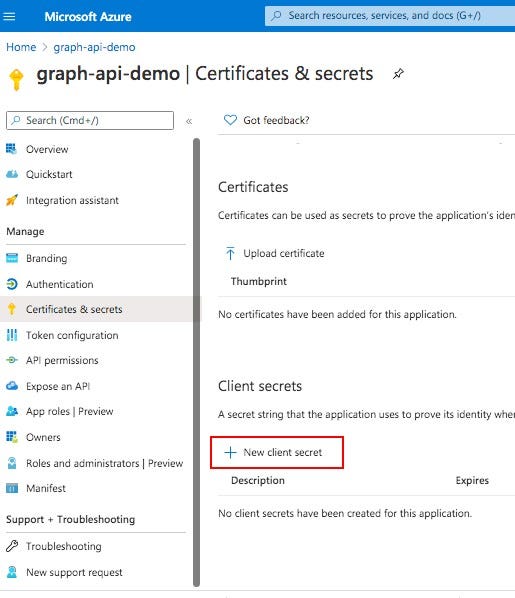Click the upload arrow icon
Image resolution: width=515 pixels, height=598 pixels.
(x=230, y=253)
